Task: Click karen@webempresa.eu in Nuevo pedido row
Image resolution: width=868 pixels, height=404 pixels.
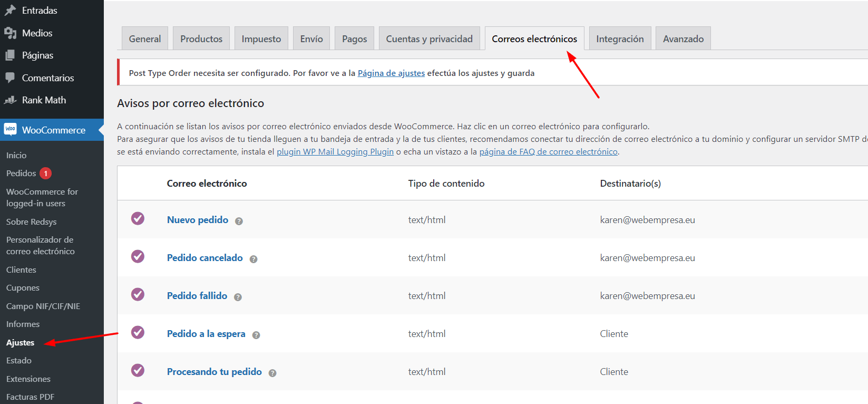Action: (x=647, y=220)
